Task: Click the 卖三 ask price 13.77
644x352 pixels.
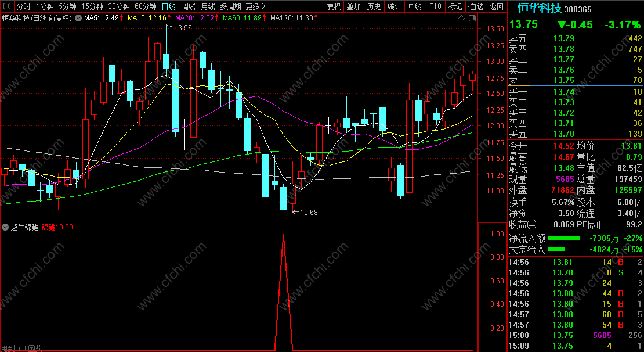Action: click(564, 59)
